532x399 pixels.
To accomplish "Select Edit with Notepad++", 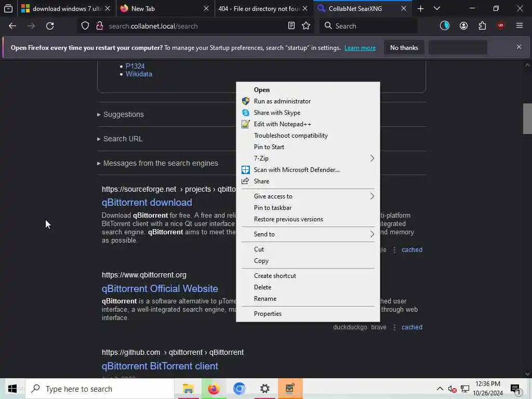I will coord(308,124).
